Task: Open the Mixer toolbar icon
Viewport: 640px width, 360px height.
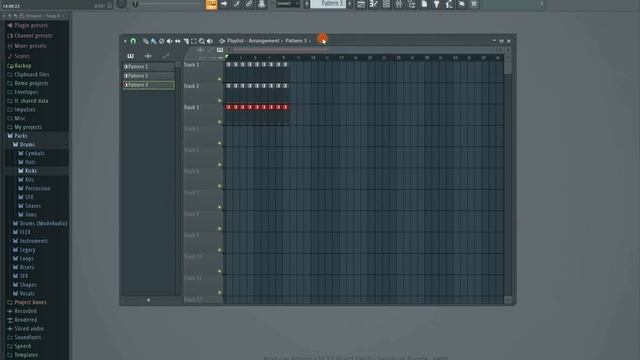Action: (399, 4)
